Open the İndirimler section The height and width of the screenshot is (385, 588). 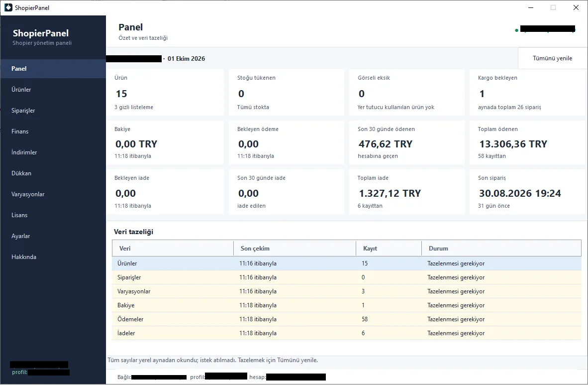click(x=53, y=152)
